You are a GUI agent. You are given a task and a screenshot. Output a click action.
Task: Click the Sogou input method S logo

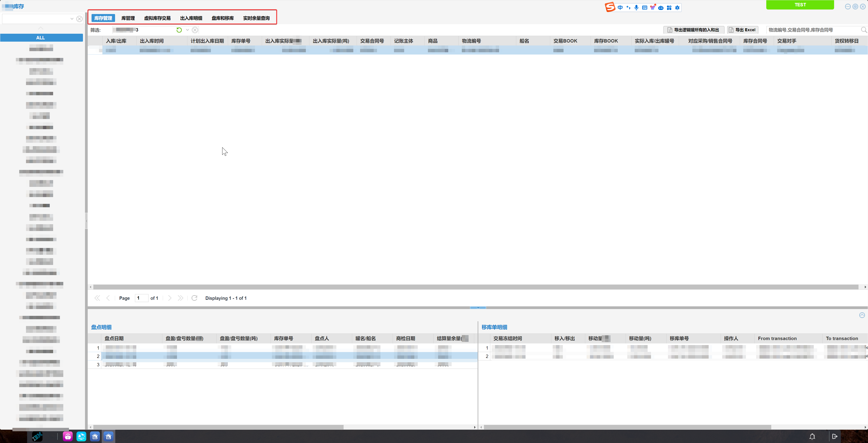pos(610,7)
